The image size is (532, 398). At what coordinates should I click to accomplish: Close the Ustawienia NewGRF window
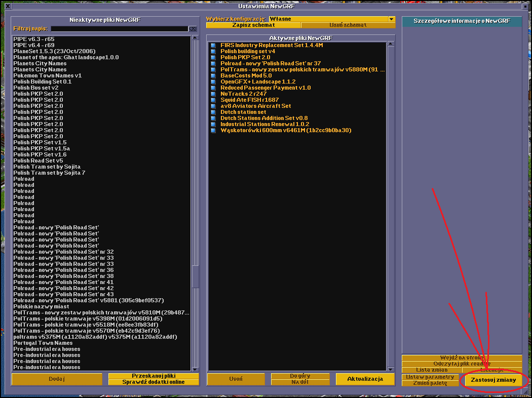pos(7,6)
